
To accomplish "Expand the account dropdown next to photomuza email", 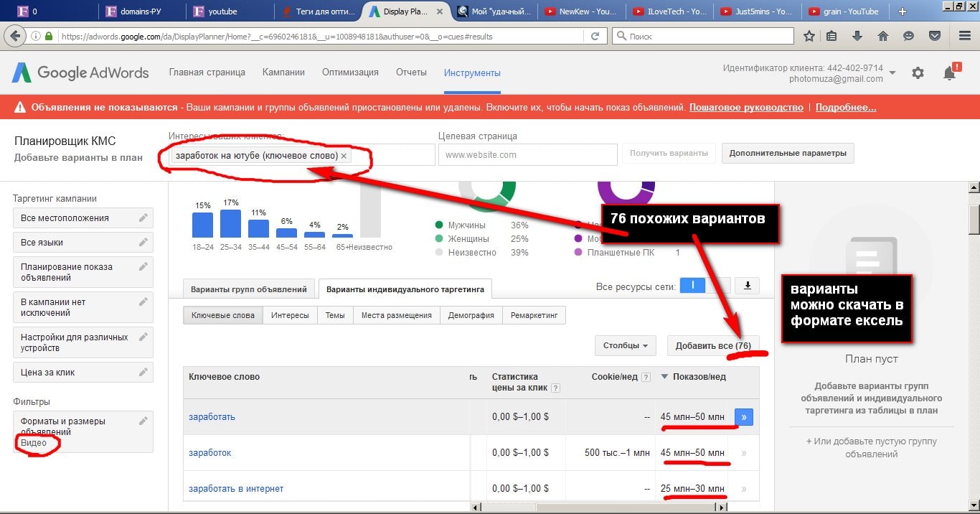I will [892, 73].
